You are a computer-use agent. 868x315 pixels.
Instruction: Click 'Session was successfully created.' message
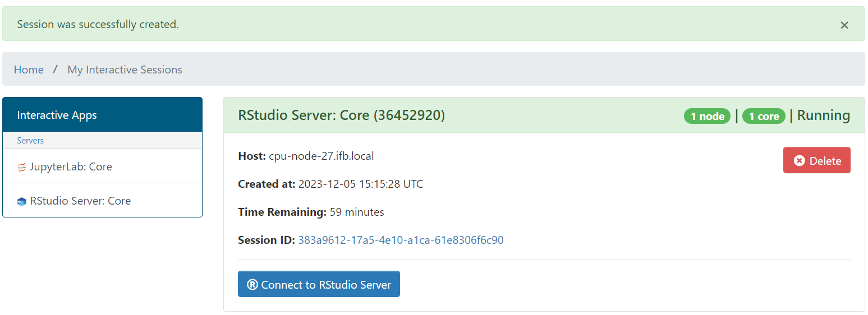98,24
